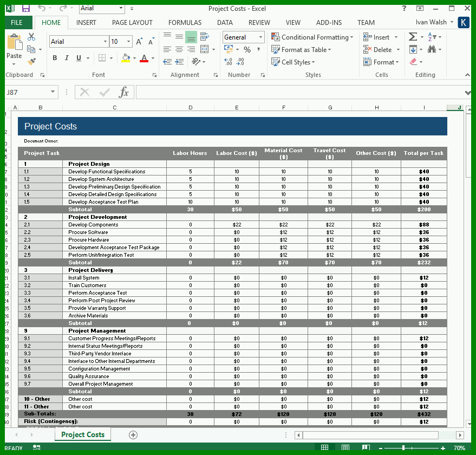Toggle Bottom Align vertical alignment

click(x=191, y=37)
